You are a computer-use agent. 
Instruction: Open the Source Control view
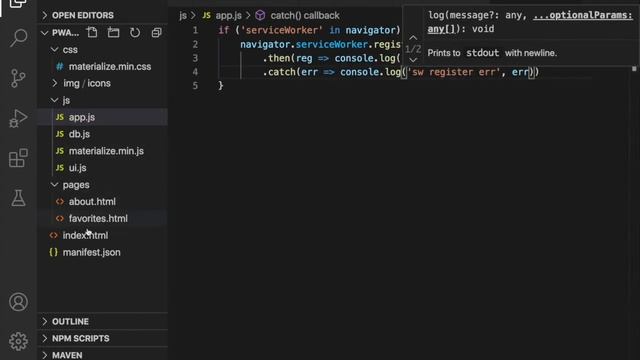click(x=18, y=78)
